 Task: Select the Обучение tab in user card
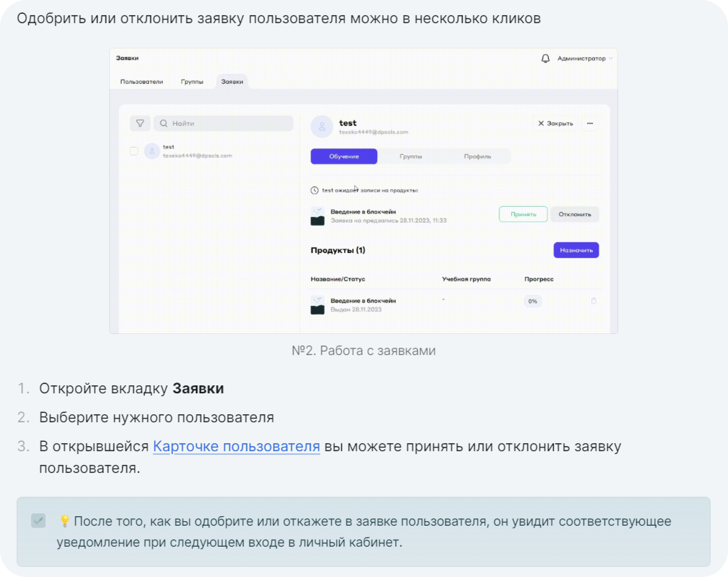pyautogui.click(x=344, y=157)
